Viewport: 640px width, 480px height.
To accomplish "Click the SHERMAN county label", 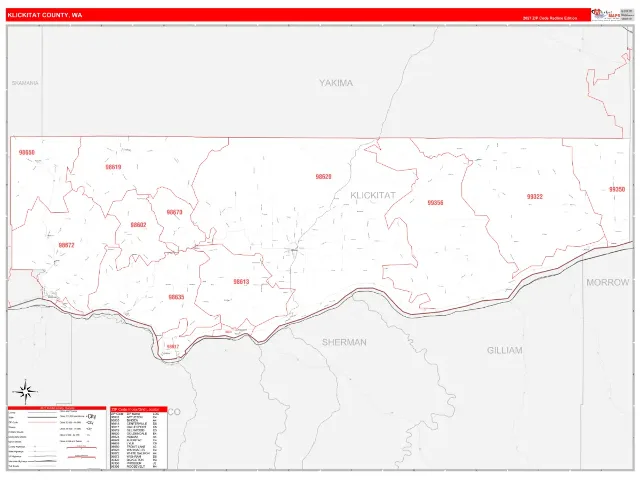I will (344, 342).
